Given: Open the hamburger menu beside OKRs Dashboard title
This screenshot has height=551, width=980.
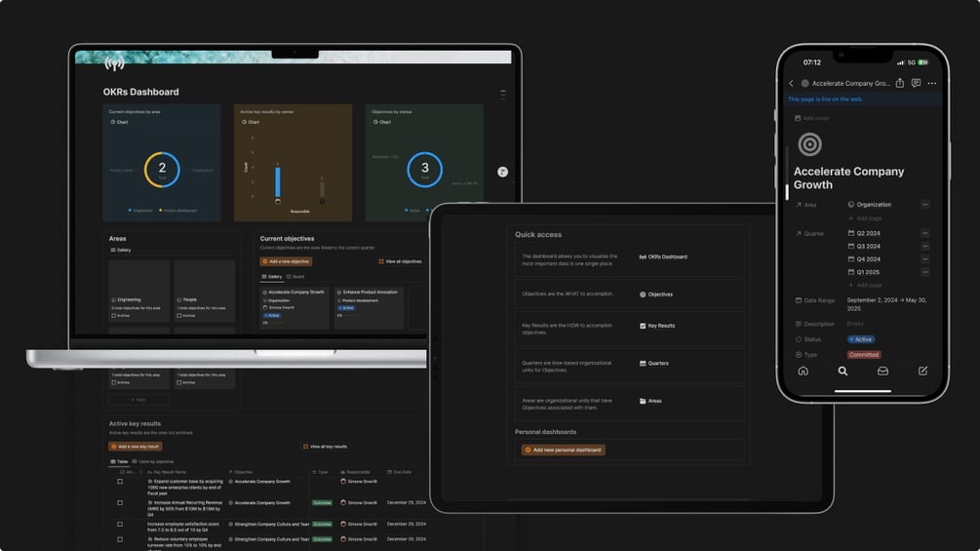Looking at the screenshot, I should point(503,95).
